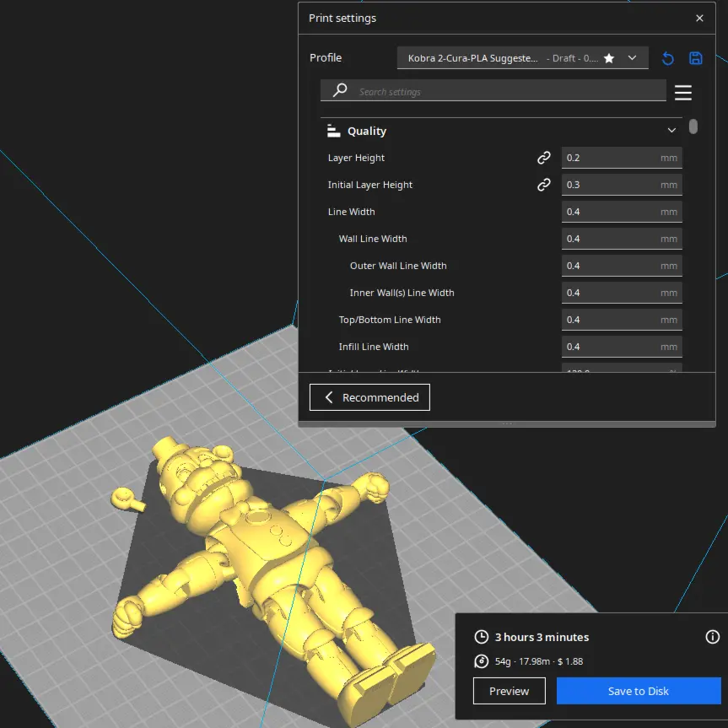
Task: Edit the Infill Line Width value
Action: (622, 347)
